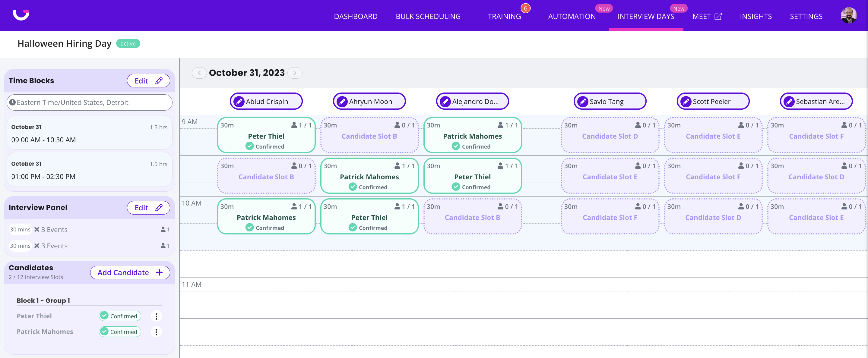Screen dimensions: 868x358
Task: Open three-dot menu for Peter Thiel
Action: [x=156, y=316]
